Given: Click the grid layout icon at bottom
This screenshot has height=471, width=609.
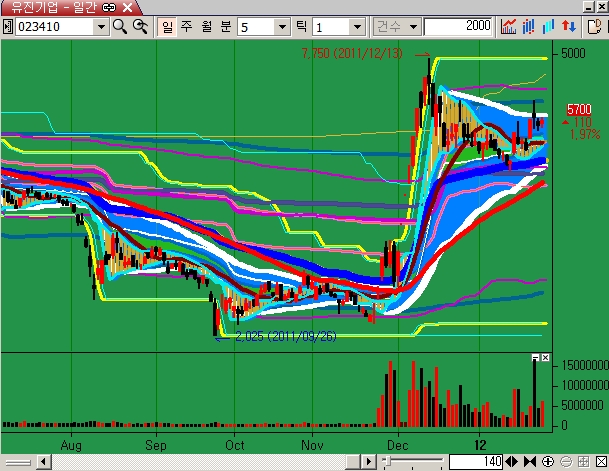Looking at the screenshot, I should click(582, 461).
